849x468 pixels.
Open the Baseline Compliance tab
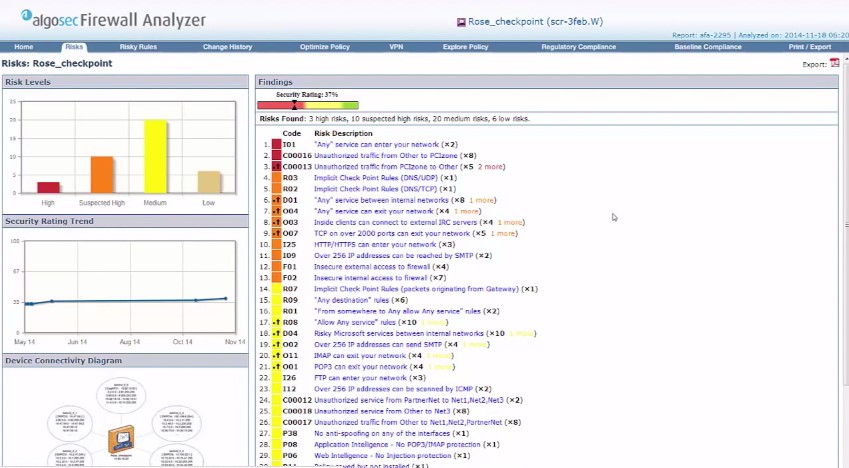click(708, 47)
